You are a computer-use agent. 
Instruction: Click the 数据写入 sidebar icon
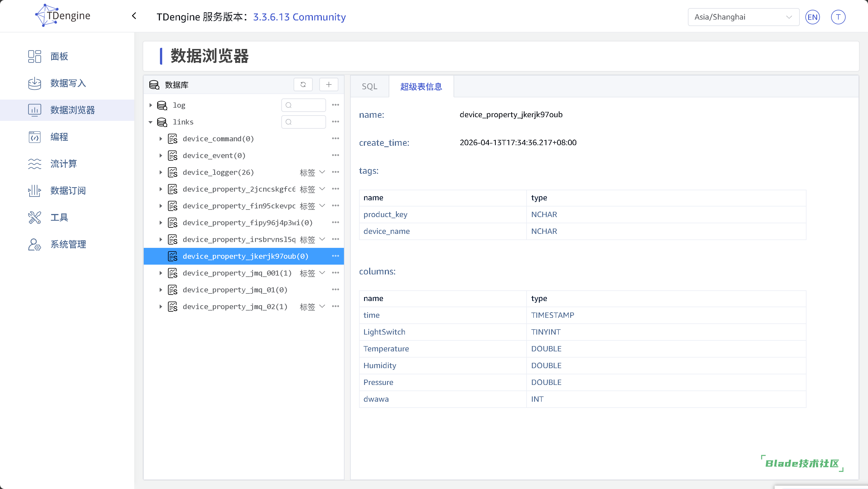[x=34, y=83]
